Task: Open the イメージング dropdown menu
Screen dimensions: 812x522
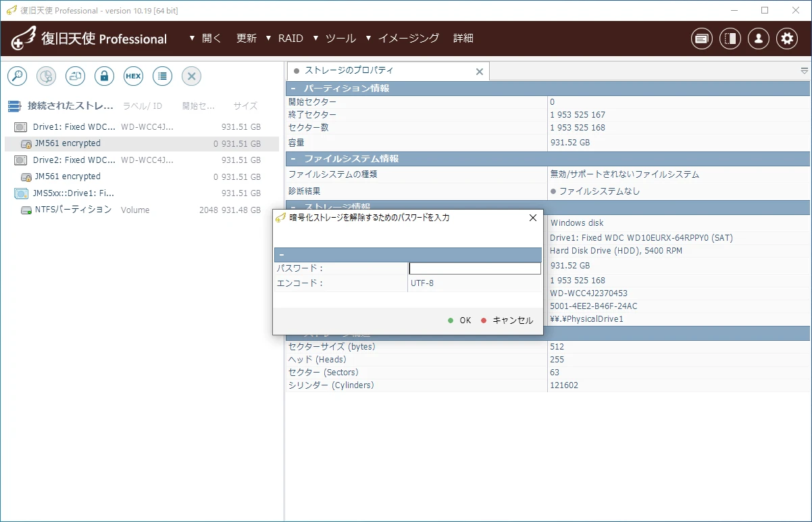Action: pos(403,39)
